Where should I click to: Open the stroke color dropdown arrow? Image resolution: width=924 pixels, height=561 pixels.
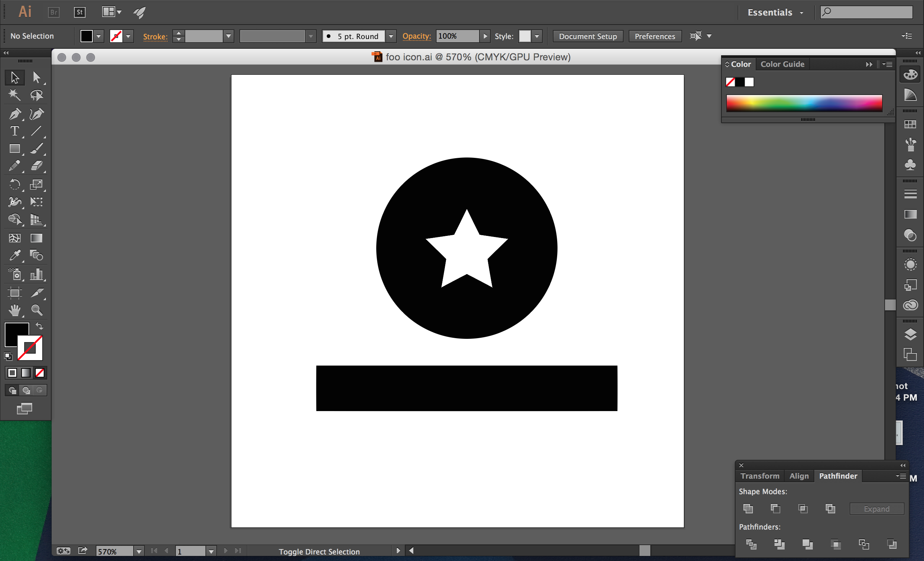128,36
